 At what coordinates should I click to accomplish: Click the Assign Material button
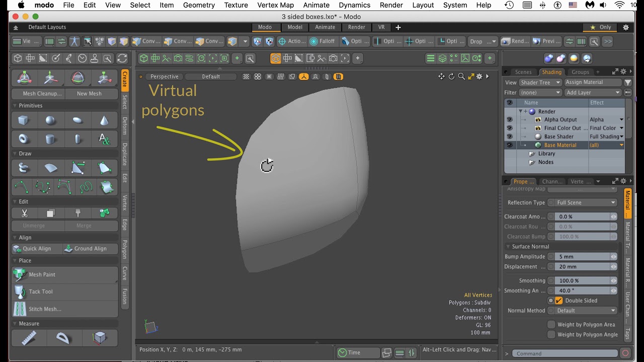click(x=593, y=82)
